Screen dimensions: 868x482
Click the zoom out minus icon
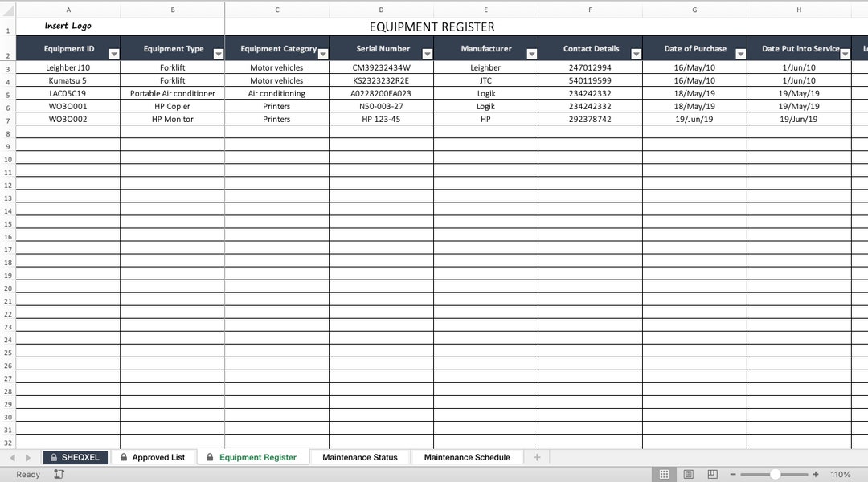732,474
